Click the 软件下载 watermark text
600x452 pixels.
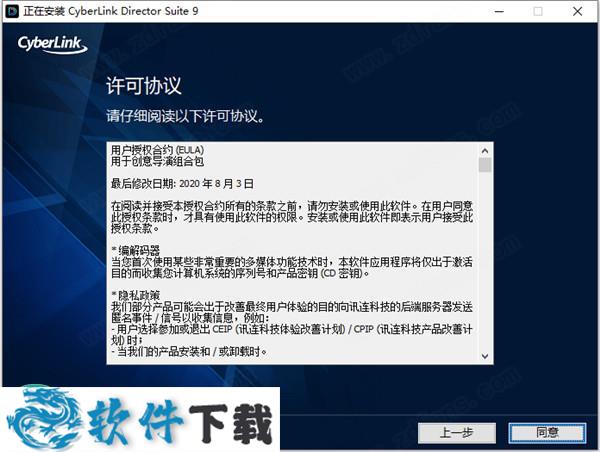pyautogui.click(x=180, y=423)
